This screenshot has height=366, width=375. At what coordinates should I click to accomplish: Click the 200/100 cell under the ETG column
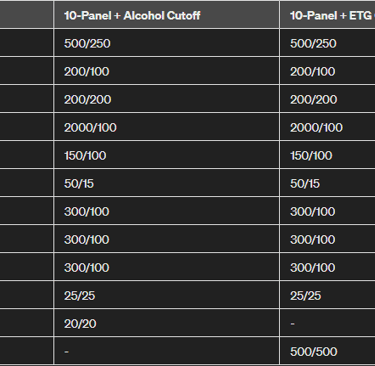pyautogui.click(x=328, y=71)
